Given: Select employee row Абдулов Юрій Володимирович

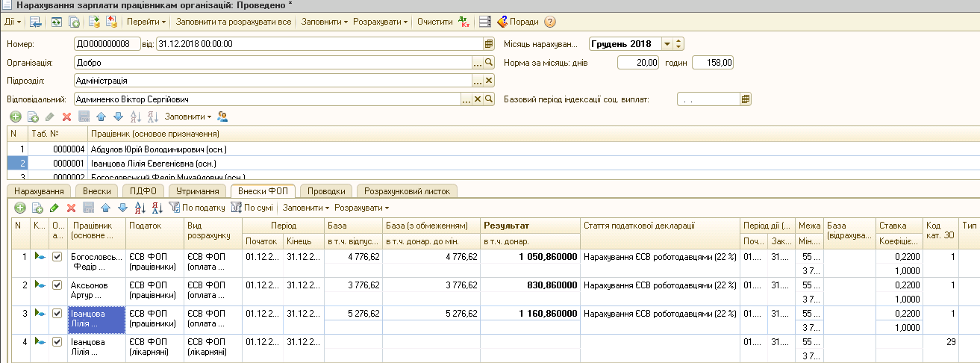Looking at the screenshot, I should (x=493, y=149).
